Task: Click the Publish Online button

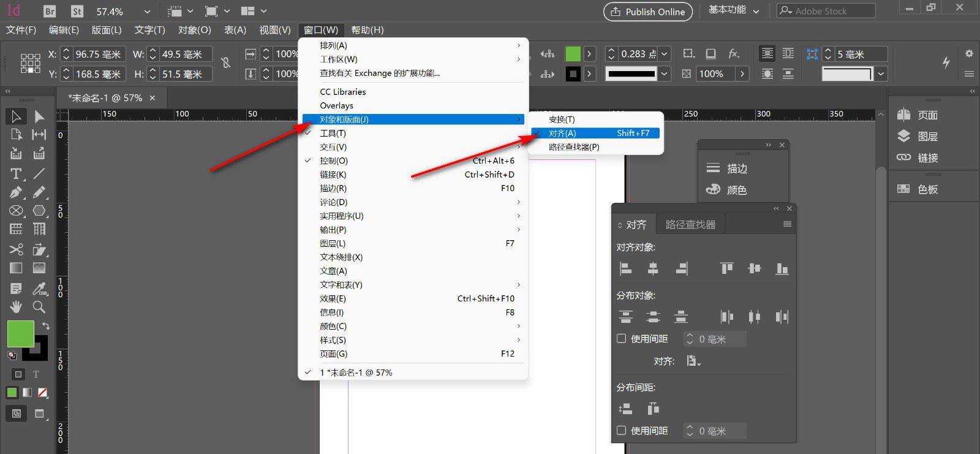Action: pyautogui.click(x=648, y=12)
